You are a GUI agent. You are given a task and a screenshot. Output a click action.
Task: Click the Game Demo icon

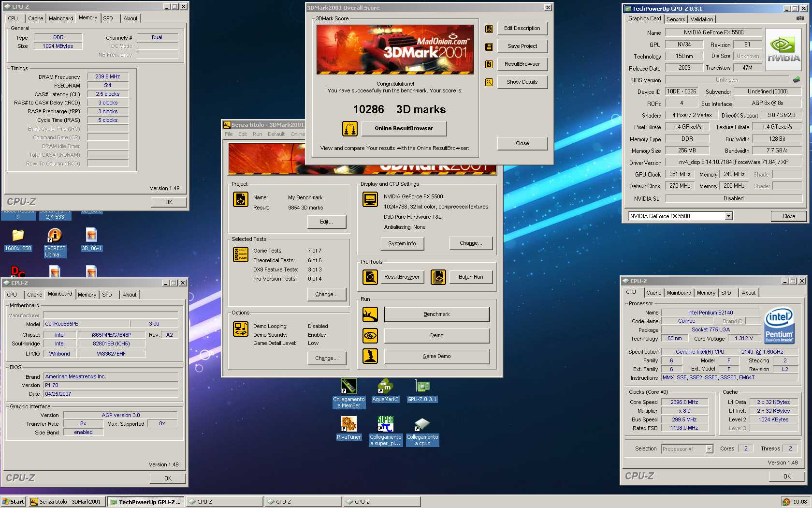370,356
